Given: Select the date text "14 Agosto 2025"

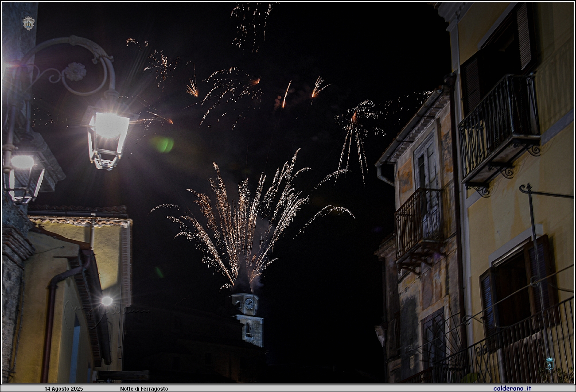Looking at the screenshot, I should coord(63,389).
